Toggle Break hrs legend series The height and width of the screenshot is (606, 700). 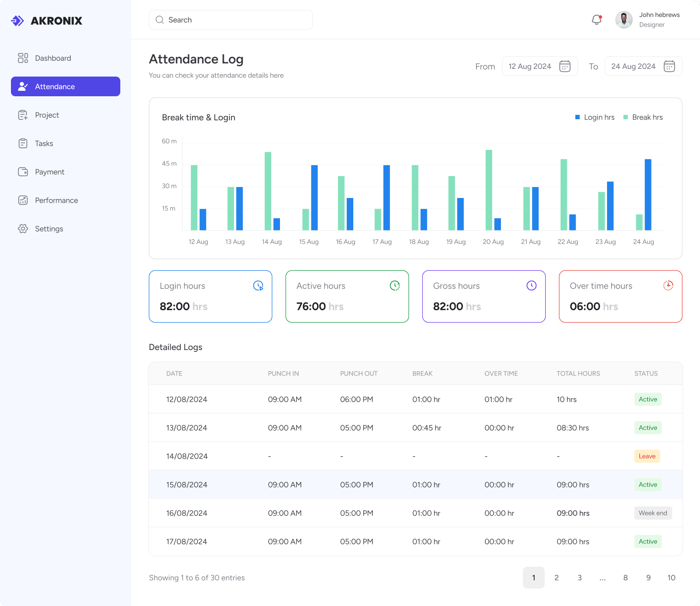[x=643, y=117]
